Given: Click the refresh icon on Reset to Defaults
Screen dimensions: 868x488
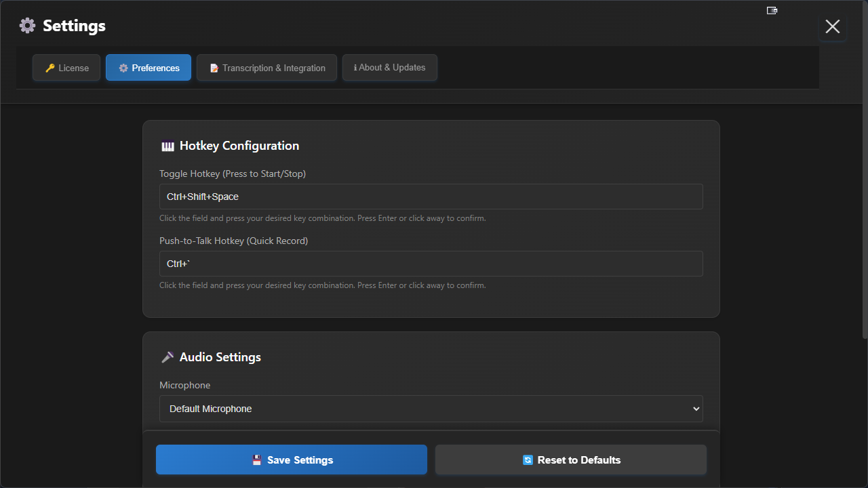Looking at the screenshot, I should [x=528, y=460].
